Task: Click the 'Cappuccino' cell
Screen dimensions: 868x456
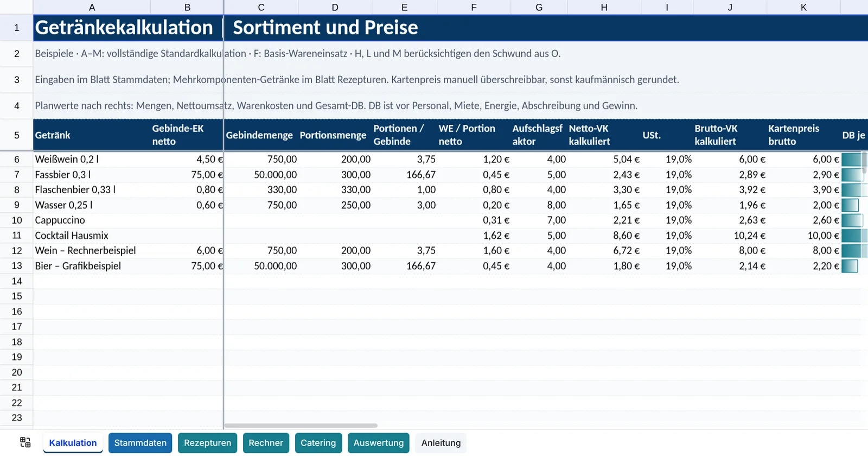Action: click(92, 220)
